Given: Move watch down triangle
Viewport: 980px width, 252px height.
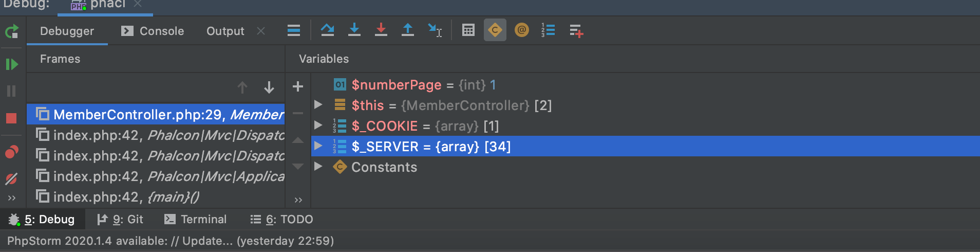Looking at the screenshot, I should [x=298, y=166].
